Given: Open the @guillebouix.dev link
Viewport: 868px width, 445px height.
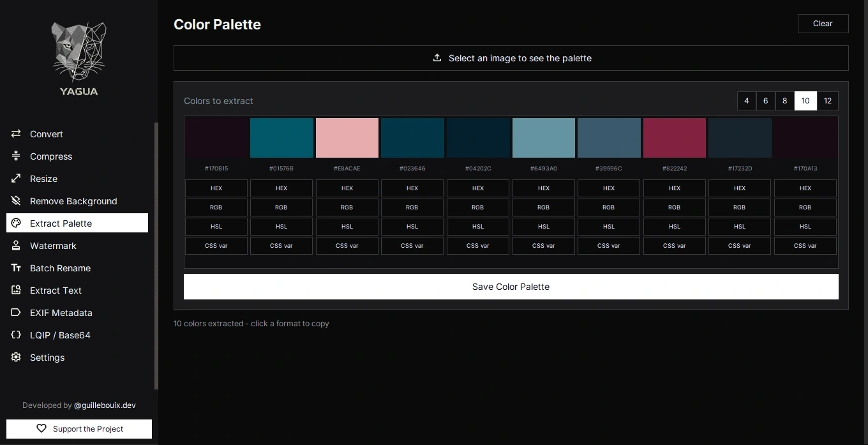Looking at the screenshot, I should [x=105, y=405].
